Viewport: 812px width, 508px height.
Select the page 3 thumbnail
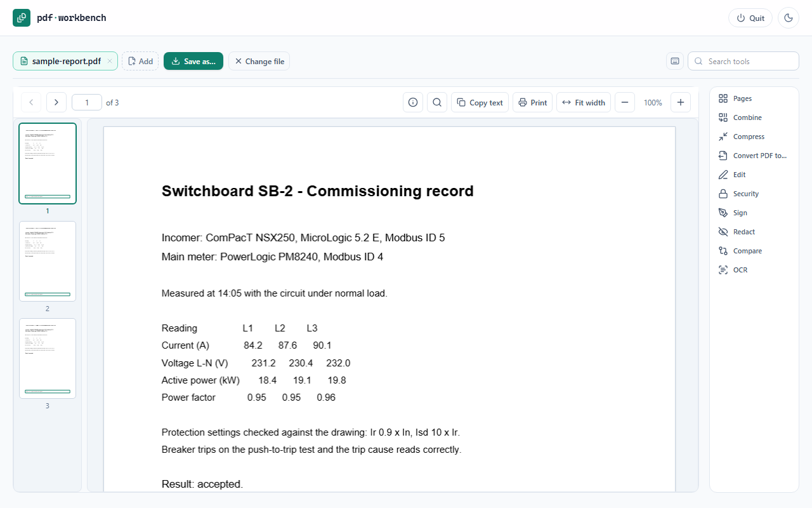(48, 358)
